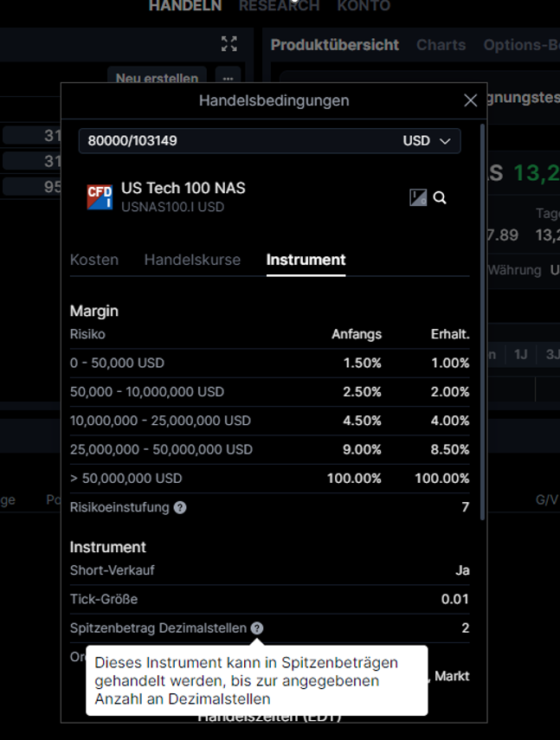
Task: Click the 1.50% Anfangs margin value
Action: tap(363, 363)
